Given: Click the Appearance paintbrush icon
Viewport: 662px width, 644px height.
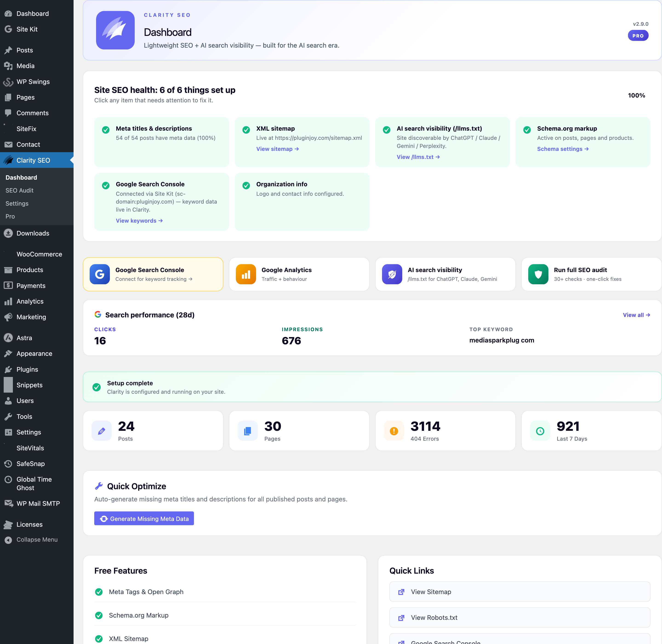Looking at the screenshot, I should click(9, 354).
